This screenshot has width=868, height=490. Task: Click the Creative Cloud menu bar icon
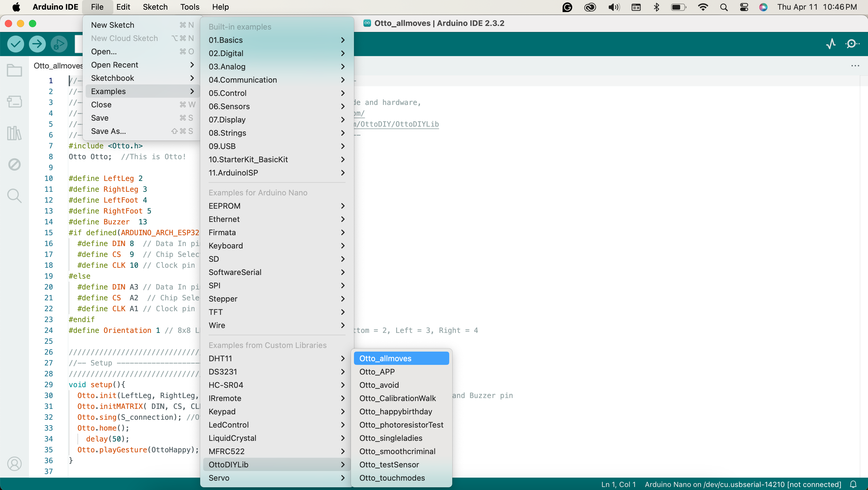point(590,7)
